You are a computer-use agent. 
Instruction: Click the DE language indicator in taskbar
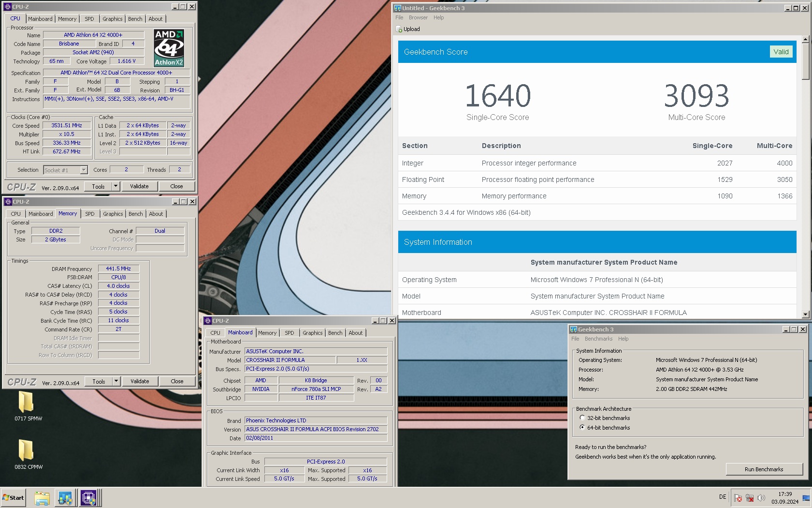(723, 497)
